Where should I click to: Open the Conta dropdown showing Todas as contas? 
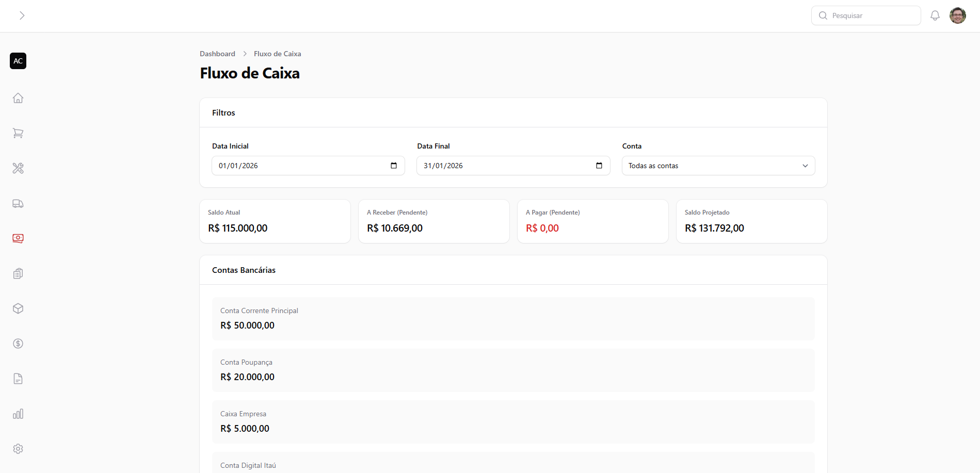coord(718,166)
